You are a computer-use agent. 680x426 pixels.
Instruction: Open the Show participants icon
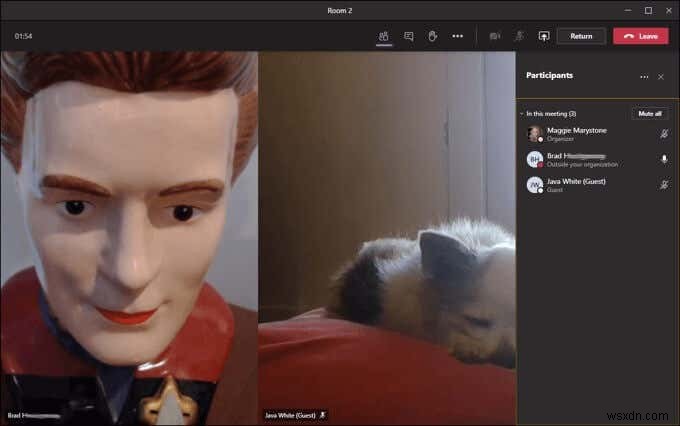tap(383, 36)
